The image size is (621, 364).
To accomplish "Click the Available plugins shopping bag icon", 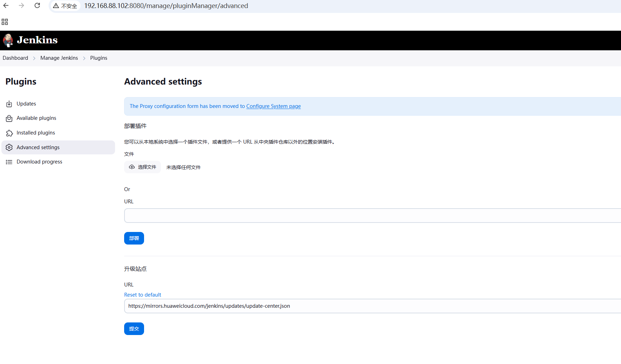I will click(9, 118).
